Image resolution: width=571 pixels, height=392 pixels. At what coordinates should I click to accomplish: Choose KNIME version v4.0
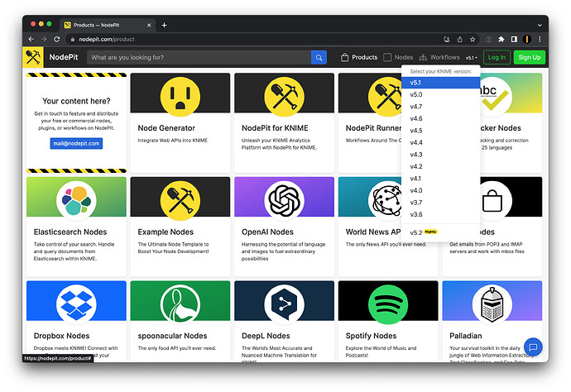(440, 191)
